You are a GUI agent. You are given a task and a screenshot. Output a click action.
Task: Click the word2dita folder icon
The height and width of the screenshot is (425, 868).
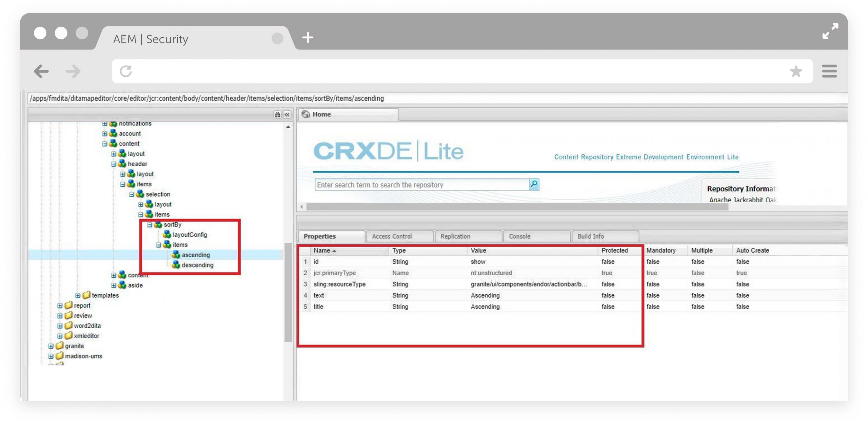[68, 325]
